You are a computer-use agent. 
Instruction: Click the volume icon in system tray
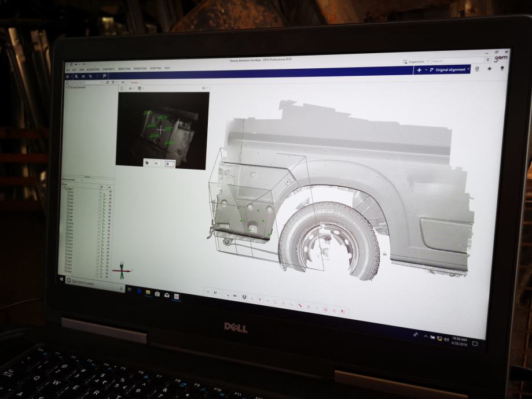[446, 339]
